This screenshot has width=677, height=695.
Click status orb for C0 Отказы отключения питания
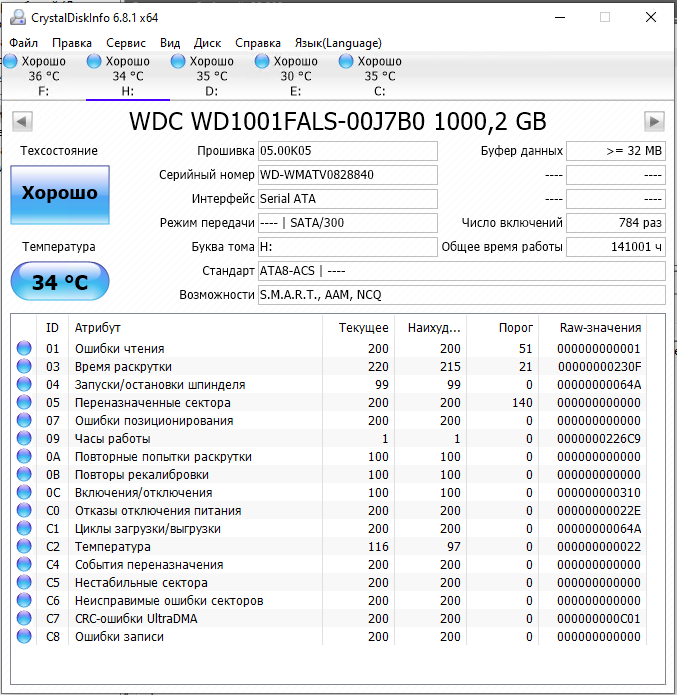pyautogui.click(x=24, y=511)
